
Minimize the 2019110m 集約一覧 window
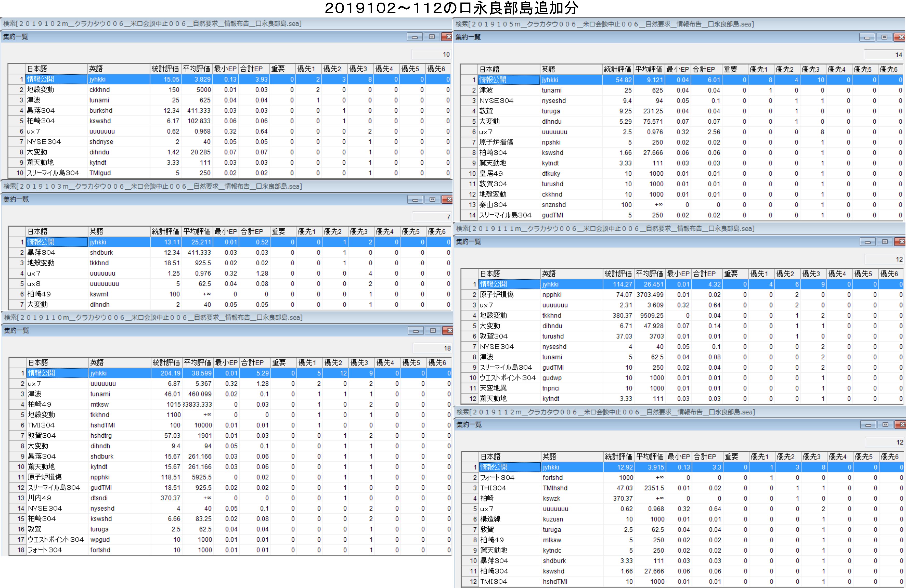click(415, 331)
